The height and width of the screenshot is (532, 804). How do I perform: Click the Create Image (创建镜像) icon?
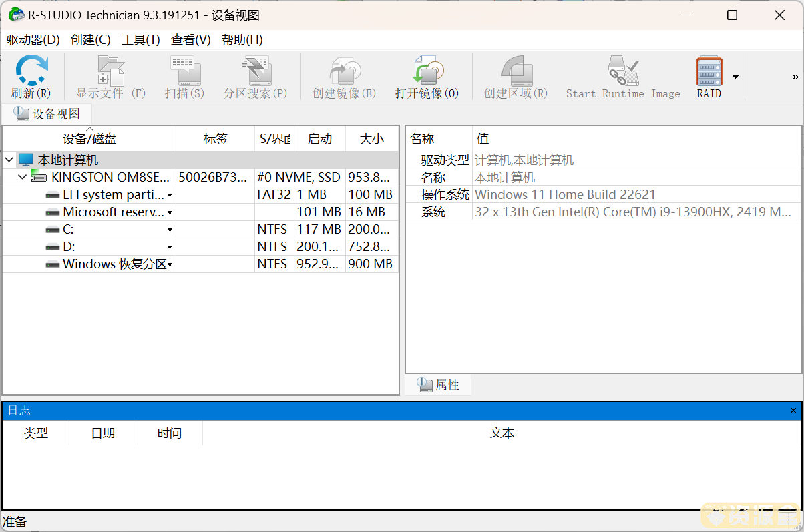(345, 71)
